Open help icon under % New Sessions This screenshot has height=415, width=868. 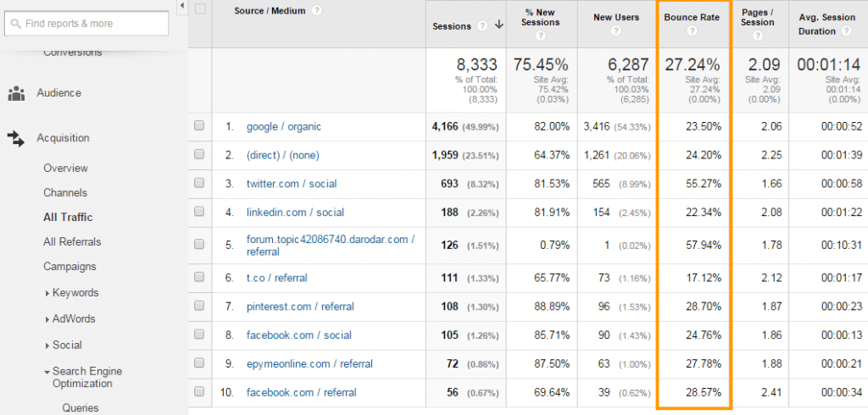click(x=541, y=36)
